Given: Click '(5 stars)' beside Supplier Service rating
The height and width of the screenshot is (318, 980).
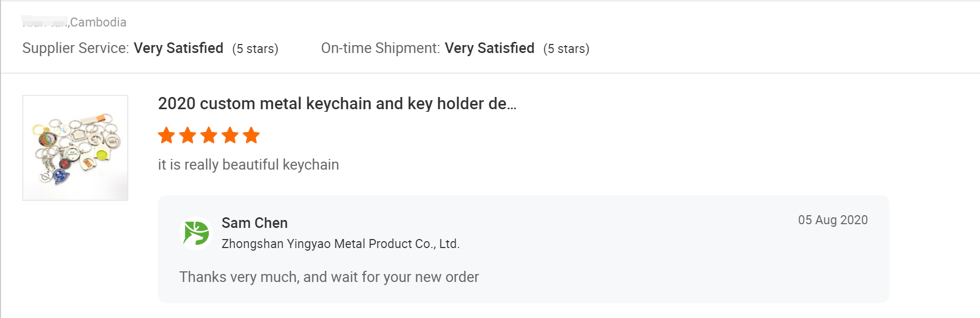Looking at the screenshot, I should [x=255, y=49].
